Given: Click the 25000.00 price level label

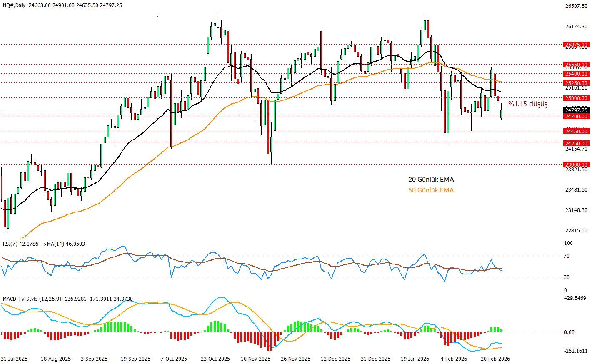Looking at the screenshot, I should pyautogui.click(x=576, y=98).
